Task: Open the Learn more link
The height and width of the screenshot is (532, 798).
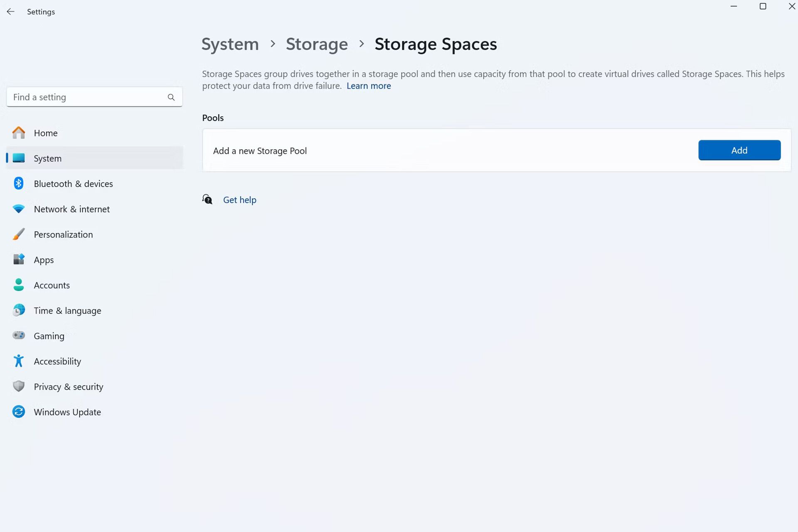Action: (369, 86)
